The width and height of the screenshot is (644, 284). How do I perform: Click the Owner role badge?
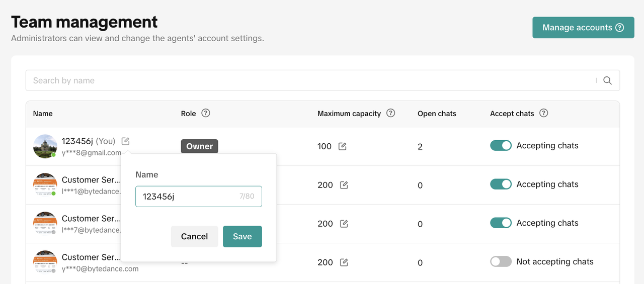(199, 146)
